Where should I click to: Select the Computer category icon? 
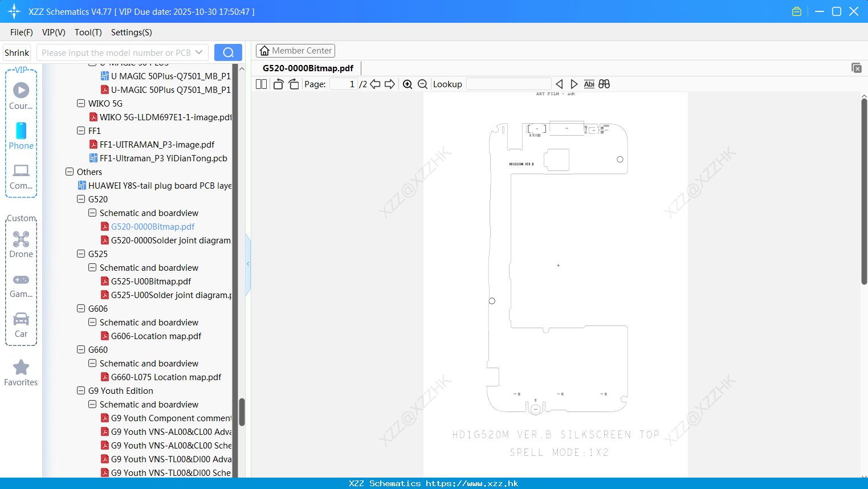pyautogui.click(x=21, y=176)
